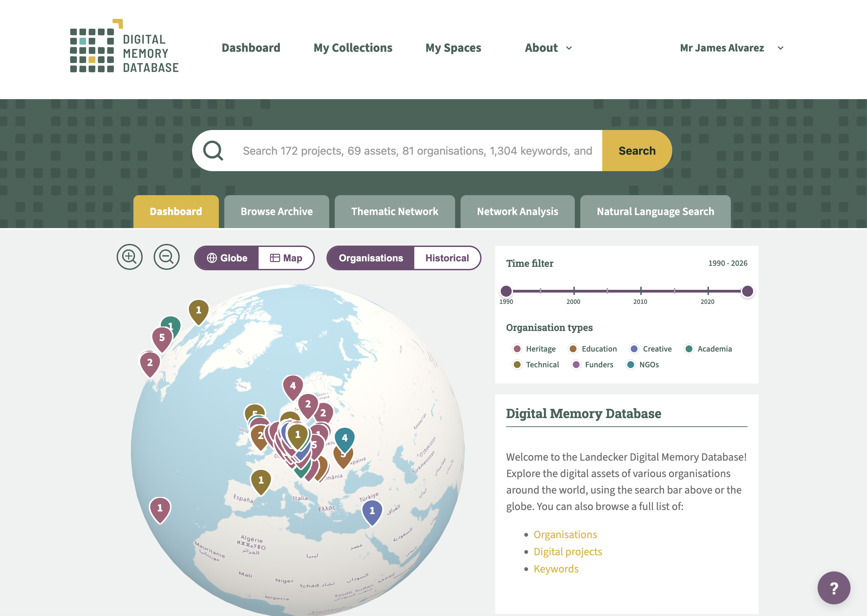The image size is (867, 616).
Task: Click the olive pin numbered 1 above España
Action: 261,480
